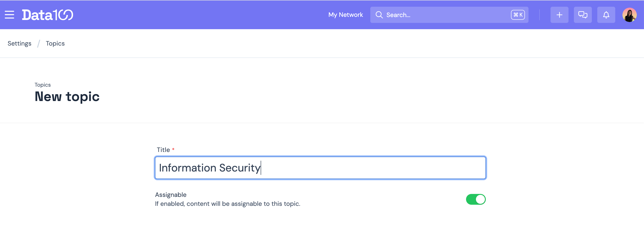Screen dimensions: 644x233
Task: Open the hamburger navigation menu
Action: click(x=9, y=15)
